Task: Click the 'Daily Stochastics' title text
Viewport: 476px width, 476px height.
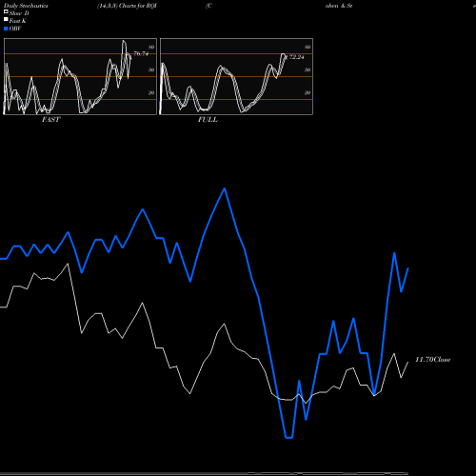Action: (26, 6)
